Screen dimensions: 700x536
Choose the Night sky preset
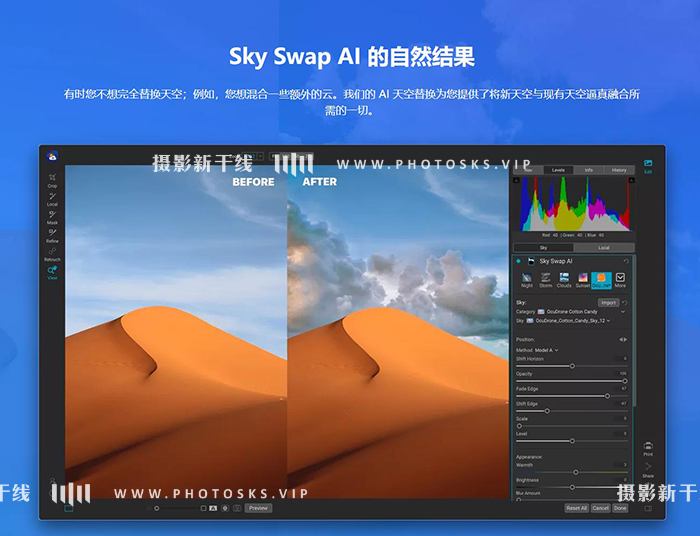(527, 280)
